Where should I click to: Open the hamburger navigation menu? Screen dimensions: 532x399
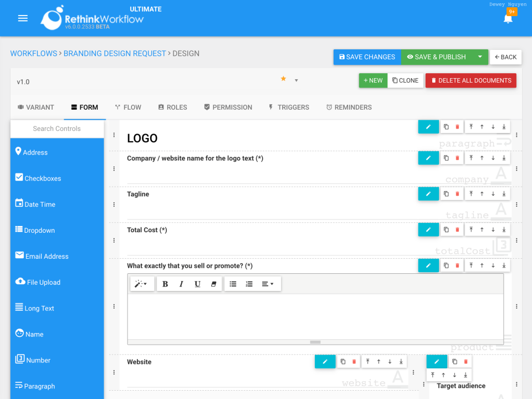(x=23, y=18)
